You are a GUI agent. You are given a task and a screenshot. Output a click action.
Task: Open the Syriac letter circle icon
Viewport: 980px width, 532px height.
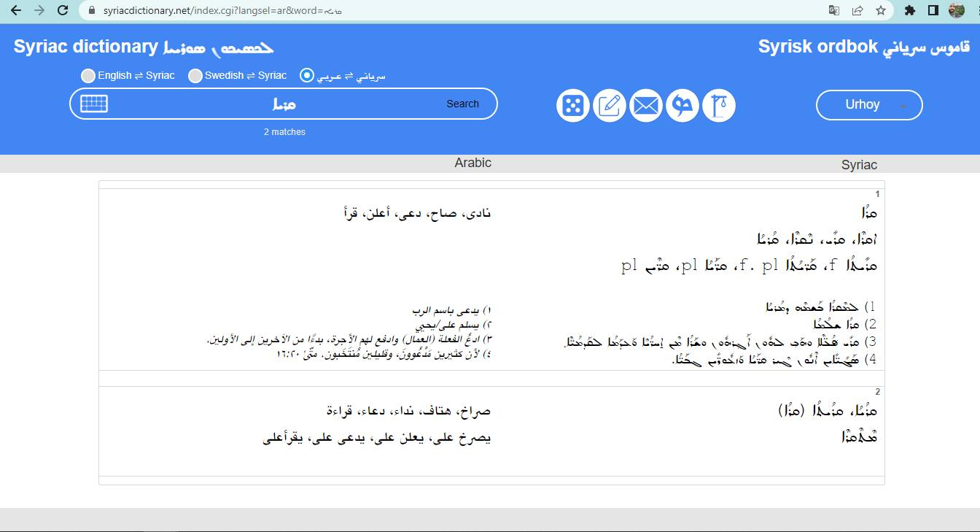(x=682, y=106)
